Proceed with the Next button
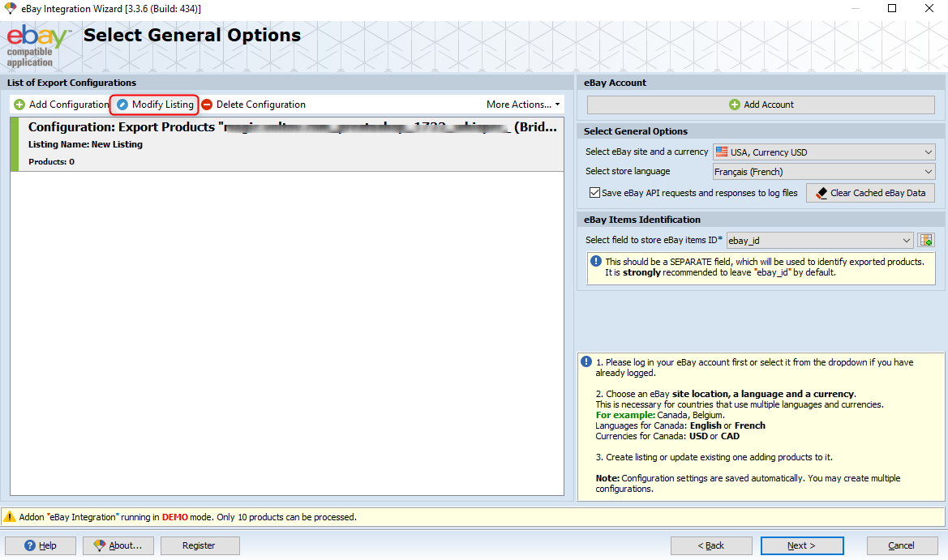This screenshot has width=948, height=560. [802, 545]
